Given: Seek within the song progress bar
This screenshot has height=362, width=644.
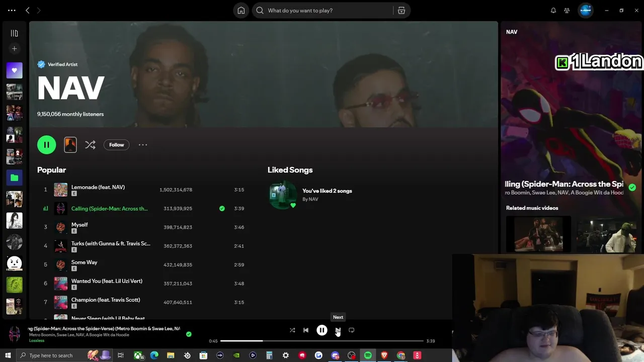Looking at the screenshot, I should [322, 341].
